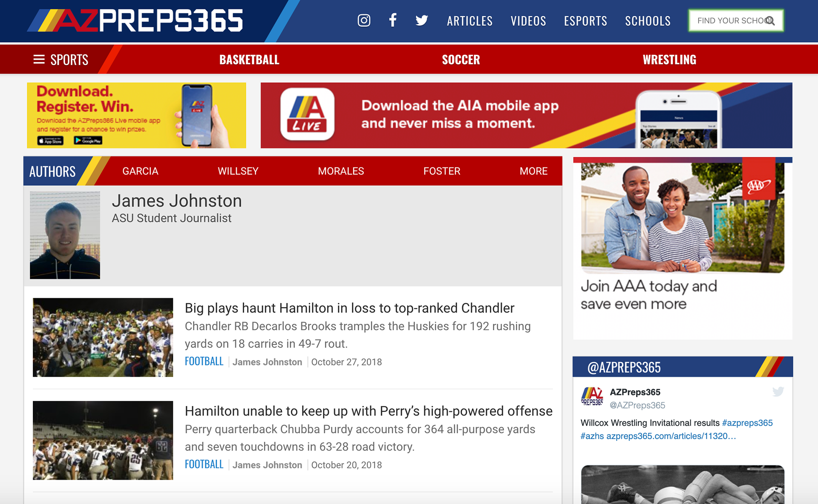Screen dimensions: 818x504
Task: Click the AIA Live app icon banner
Action: click(307, 114)
